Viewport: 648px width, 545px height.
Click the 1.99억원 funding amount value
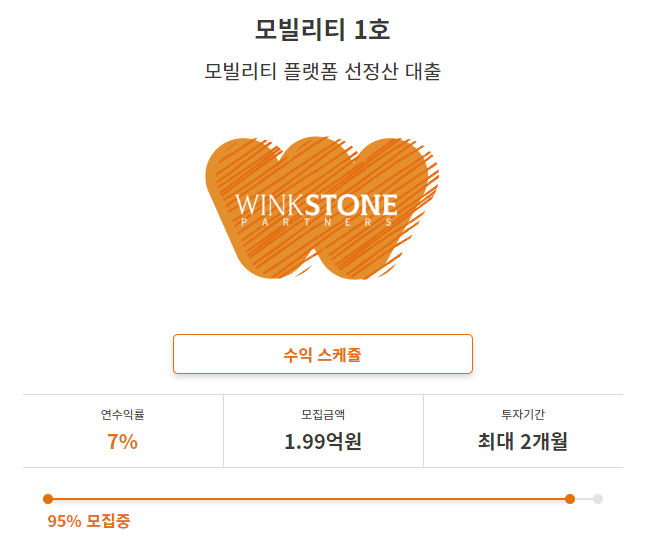point(323,441)
